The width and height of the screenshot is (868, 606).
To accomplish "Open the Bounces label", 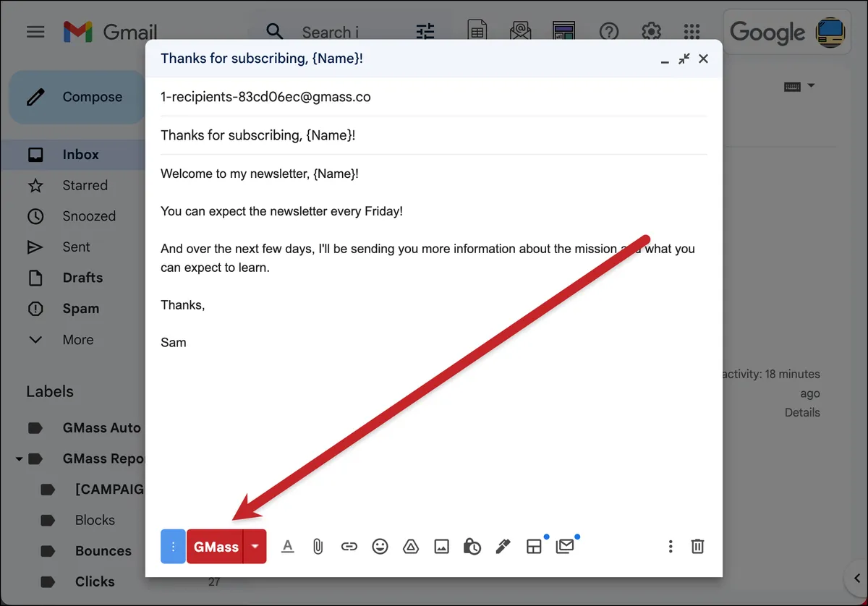I will [103, 551].
